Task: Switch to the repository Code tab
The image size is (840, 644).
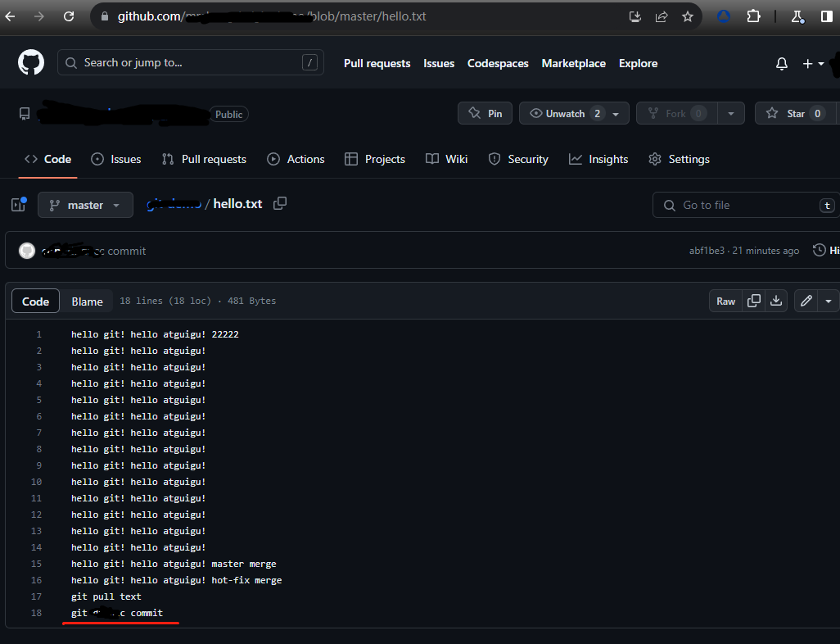Action: coord(47,159)
